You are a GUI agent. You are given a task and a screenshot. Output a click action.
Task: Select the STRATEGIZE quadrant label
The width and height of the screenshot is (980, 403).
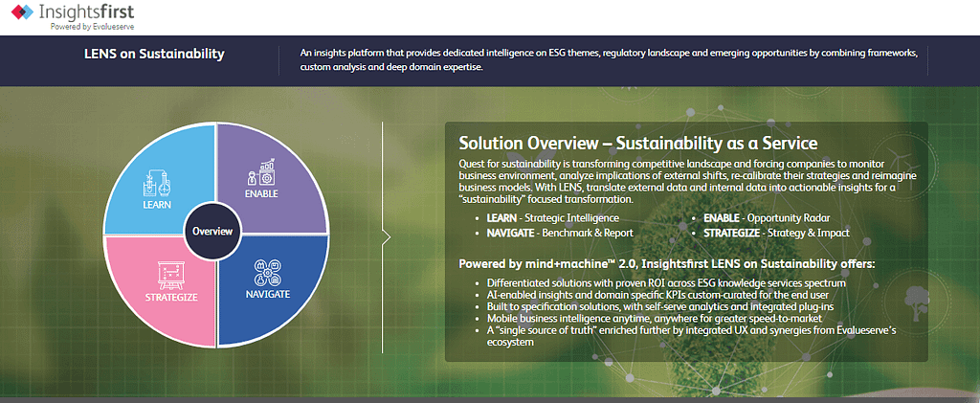171,297
